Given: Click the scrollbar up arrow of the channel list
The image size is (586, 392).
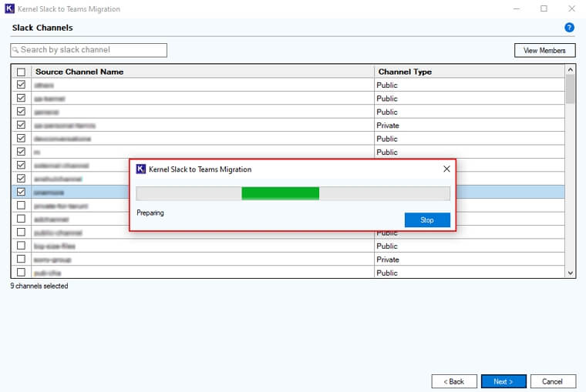Looking at the screenshot, I should click(571, 70).
